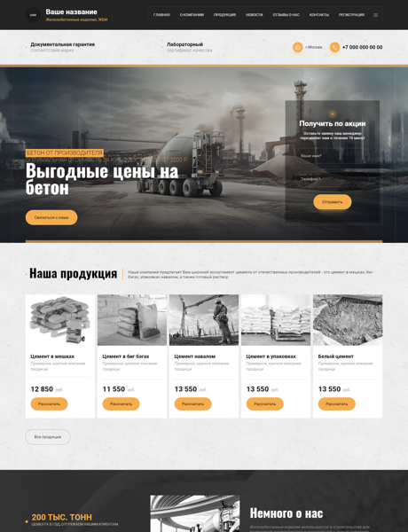The height and width of the screenshot is (532, 408).
Task: Open the Цемент в биг бэгах product image
Action: tap(132, 320)
